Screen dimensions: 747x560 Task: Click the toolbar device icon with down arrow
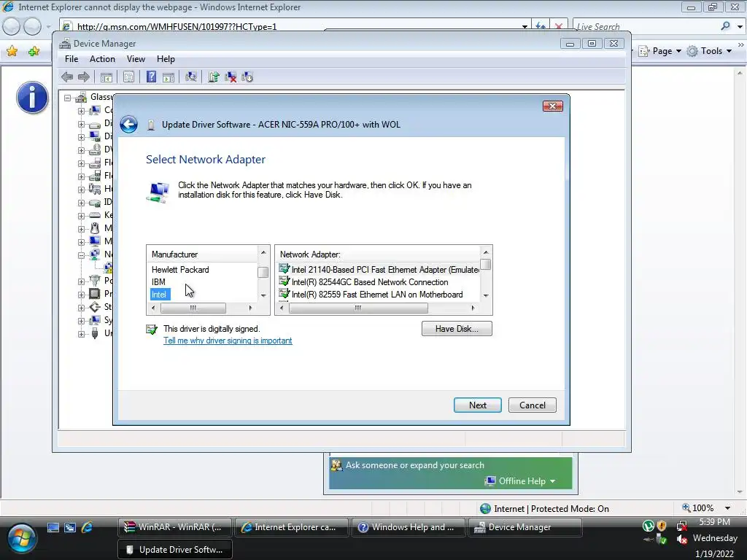[247, 77]
